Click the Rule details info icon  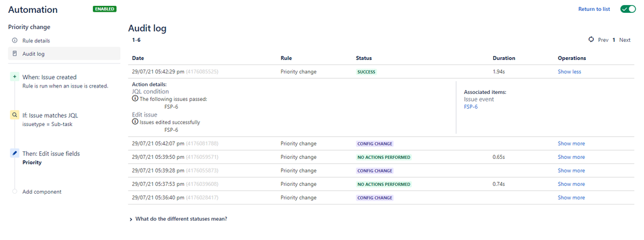click(15, 41)
